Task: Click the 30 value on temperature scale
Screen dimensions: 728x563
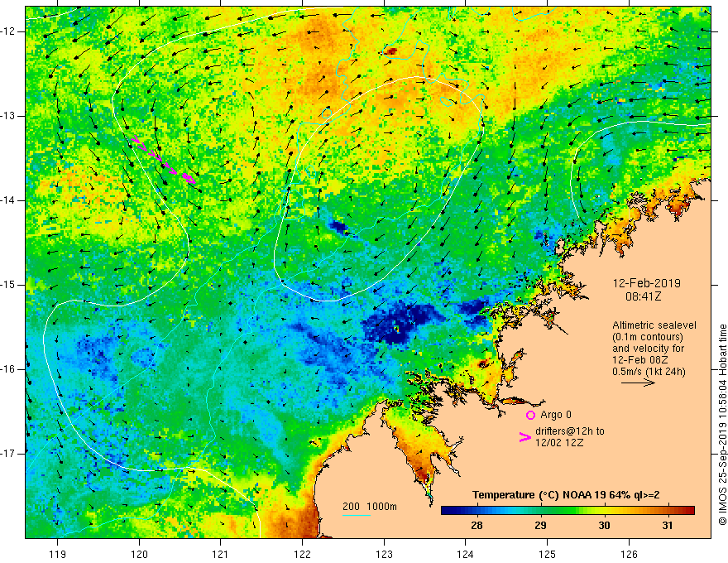Action: click(x=604, y=526)
